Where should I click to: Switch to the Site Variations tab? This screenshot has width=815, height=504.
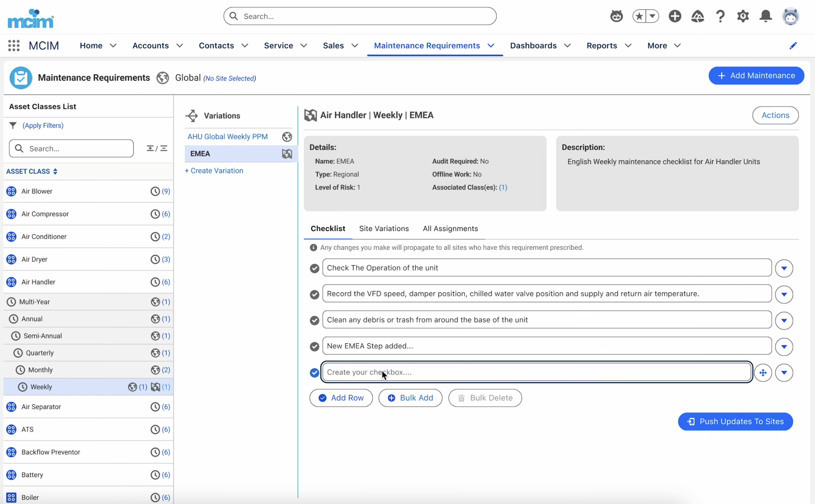[x=384, y=229]
